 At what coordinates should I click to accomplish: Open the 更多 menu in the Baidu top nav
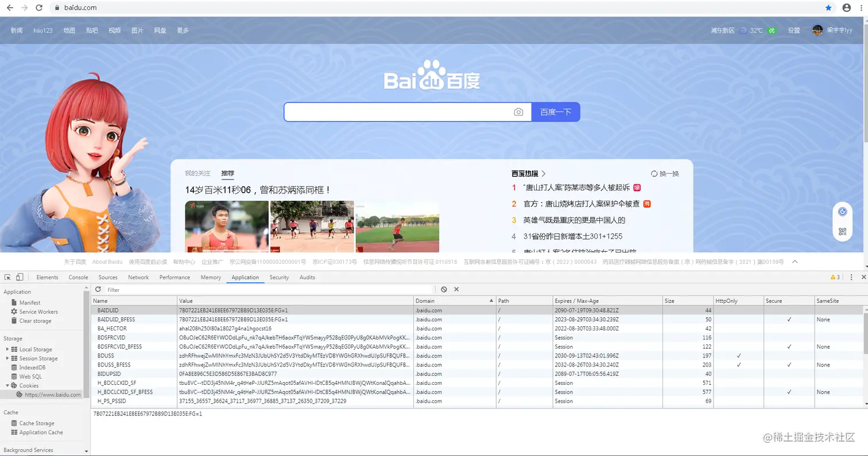point(183,30)
